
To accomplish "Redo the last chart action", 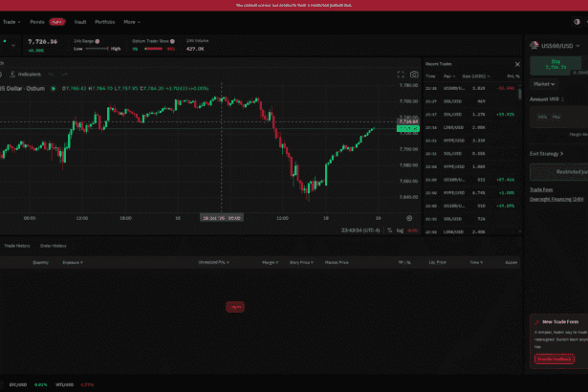I will [64, 75].
